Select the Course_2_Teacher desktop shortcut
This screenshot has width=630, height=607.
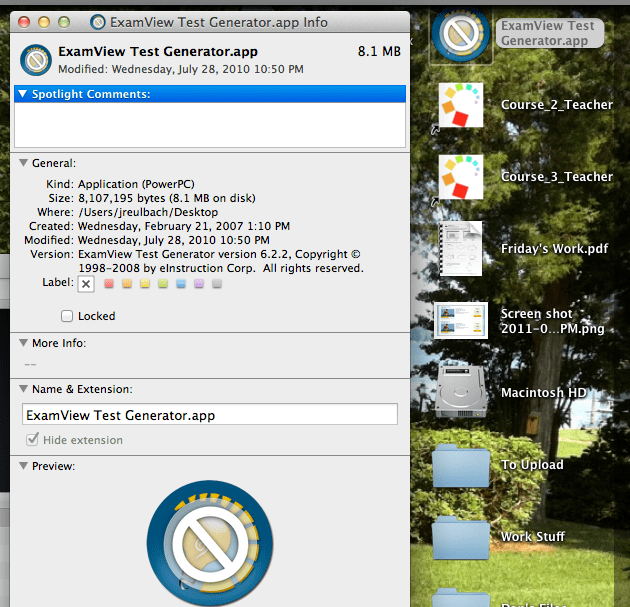pyautogui.click(x=460, y=105)
